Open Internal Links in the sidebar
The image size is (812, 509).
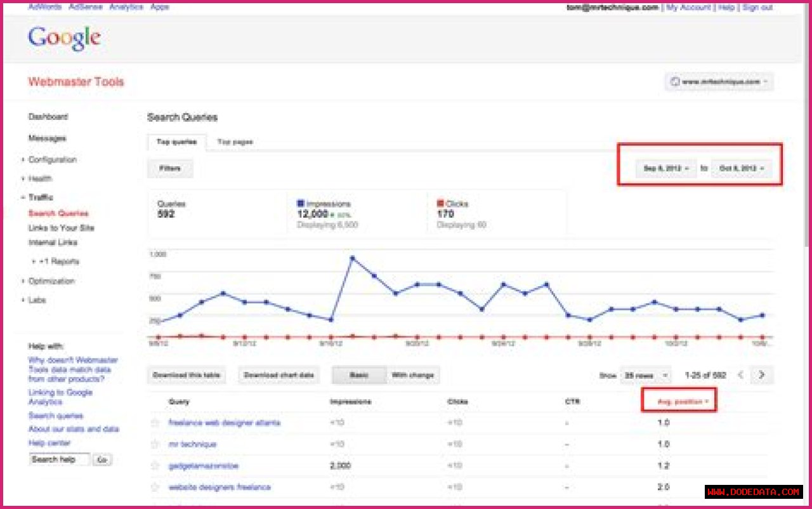[x=53, y=242]
